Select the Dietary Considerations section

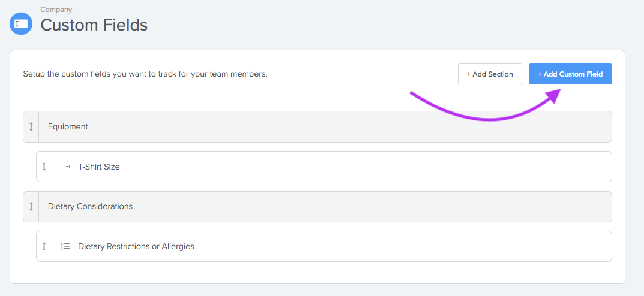(317, 207)
